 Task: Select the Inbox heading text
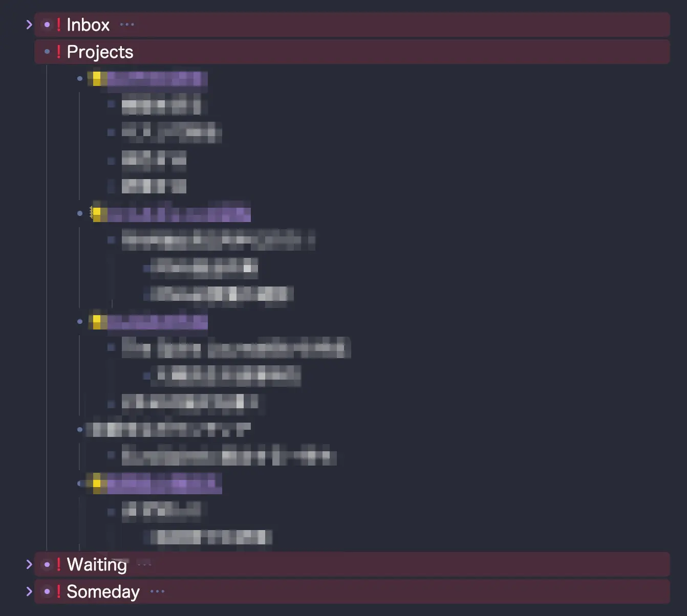(x=88, y=25)
